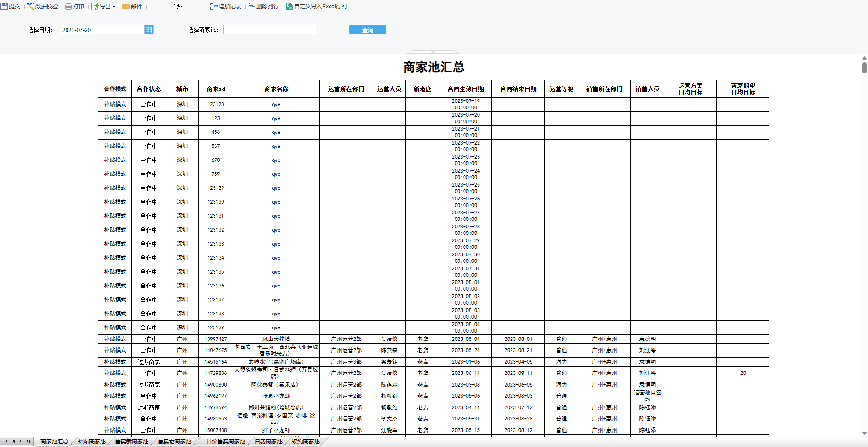Click merchant id cell 13997427
868x447 pixels.
click(215, 339)
